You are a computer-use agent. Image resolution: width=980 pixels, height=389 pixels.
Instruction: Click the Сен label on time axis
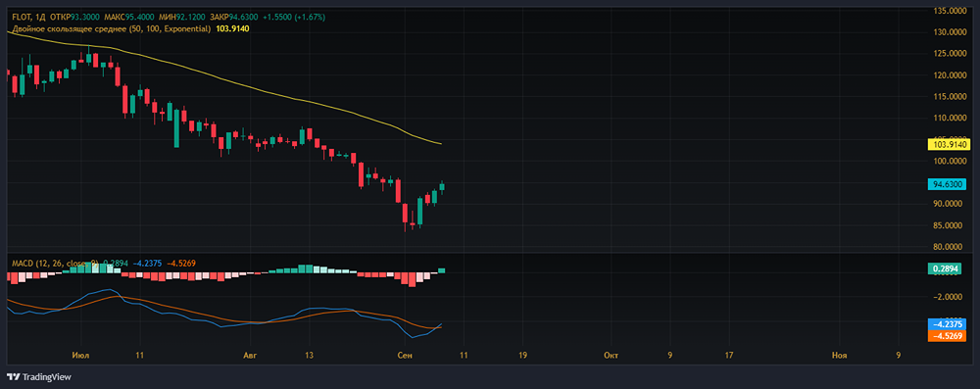tap(405, 356)
